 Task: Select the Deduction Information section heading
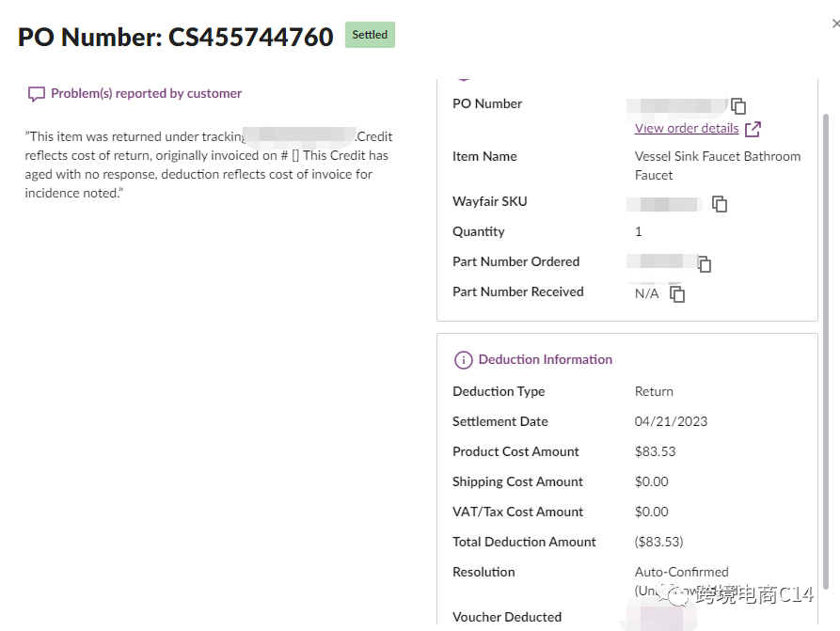(545, 360)
